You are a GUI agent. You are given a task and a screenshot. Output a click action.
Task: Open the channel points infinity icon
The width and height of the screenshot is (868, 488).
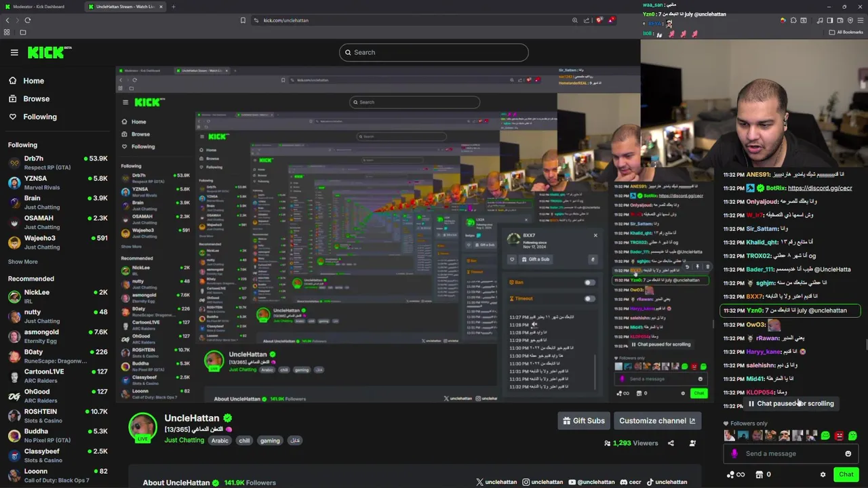point(735,475)
